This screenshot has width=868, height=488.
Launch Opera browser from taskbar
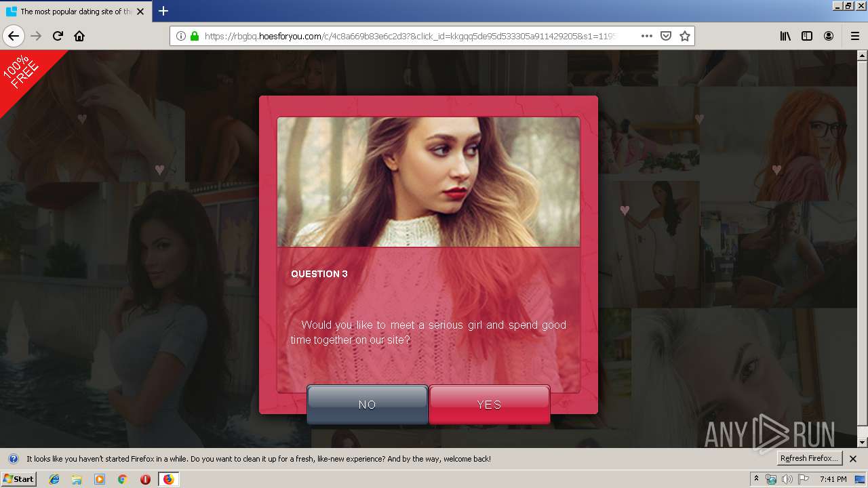145,479
